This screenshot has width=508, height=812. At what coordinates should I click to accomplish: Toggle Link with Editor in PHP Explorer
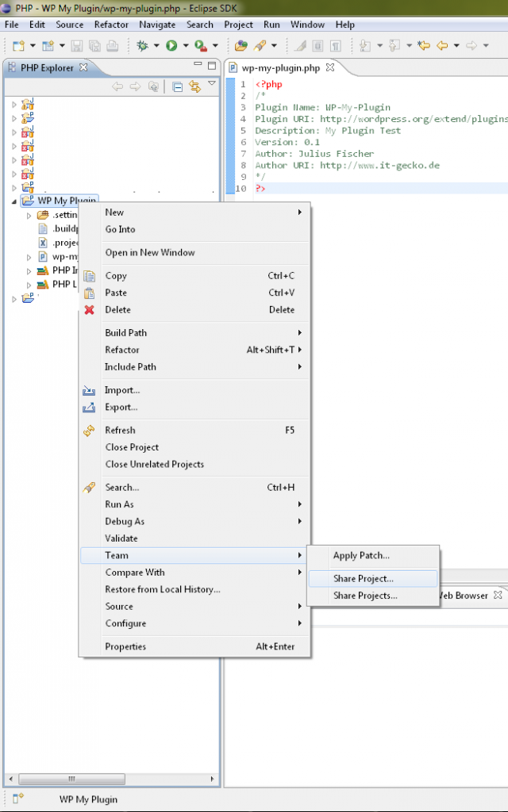coord(194,87)
